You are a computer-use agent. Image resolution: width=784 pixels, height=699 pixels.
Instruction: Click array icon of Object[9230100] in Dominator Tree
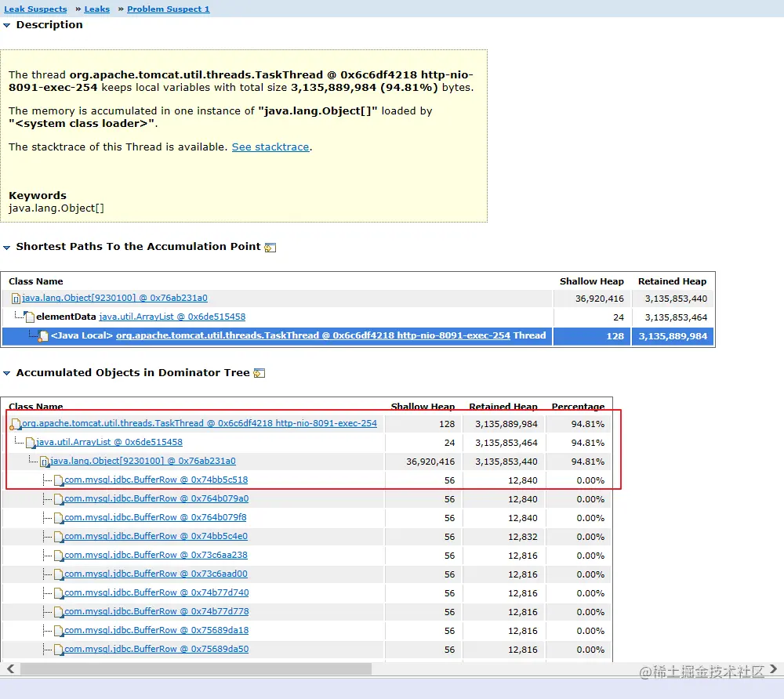coord(45,462)
